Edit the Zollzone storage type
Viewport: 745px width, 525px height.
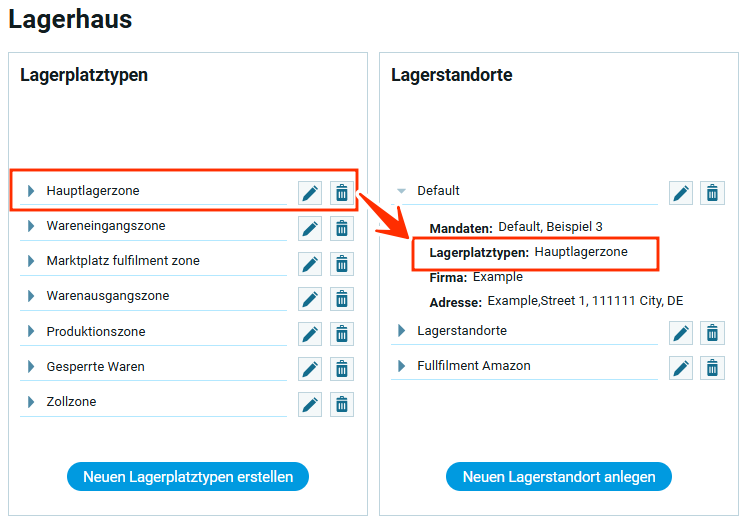pos(310,403)
